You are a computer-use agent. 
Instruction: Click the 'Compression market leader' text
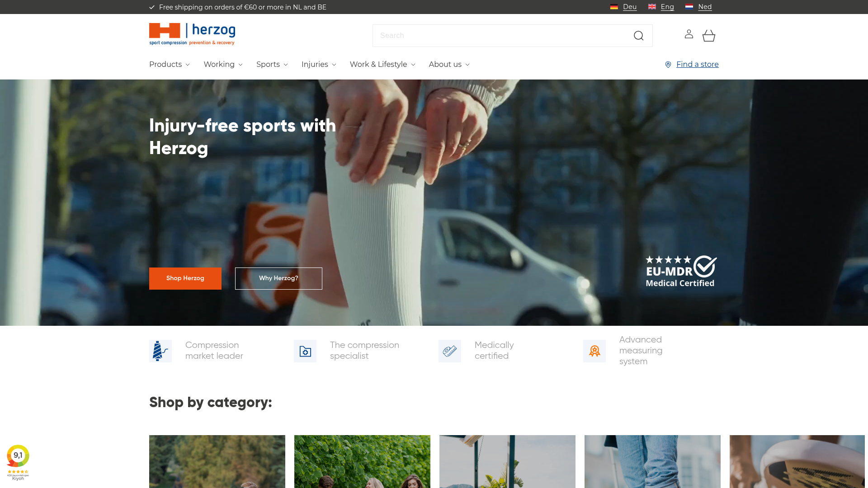coord(214,351)
